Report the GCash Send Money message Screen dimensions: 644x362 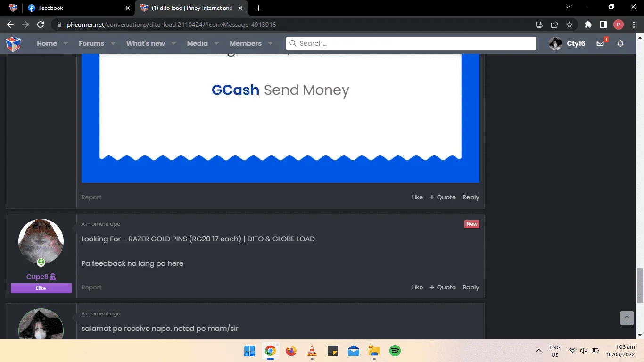click(91, 197)
